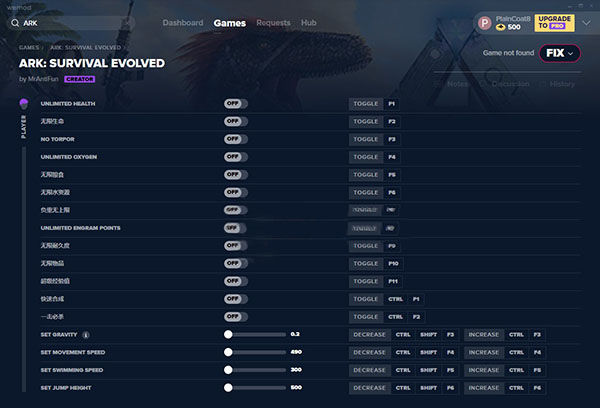Click the PlainCoat8 profile avatar
600x408 pixels.
click(x=485, y=23)
